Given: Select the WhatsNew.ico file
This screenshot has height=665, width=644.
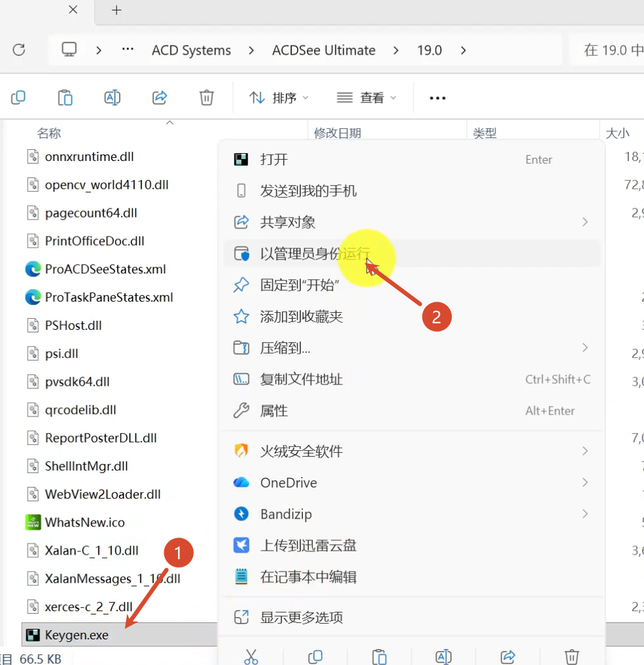Looking at the screenshot, I should pos(85,522).
